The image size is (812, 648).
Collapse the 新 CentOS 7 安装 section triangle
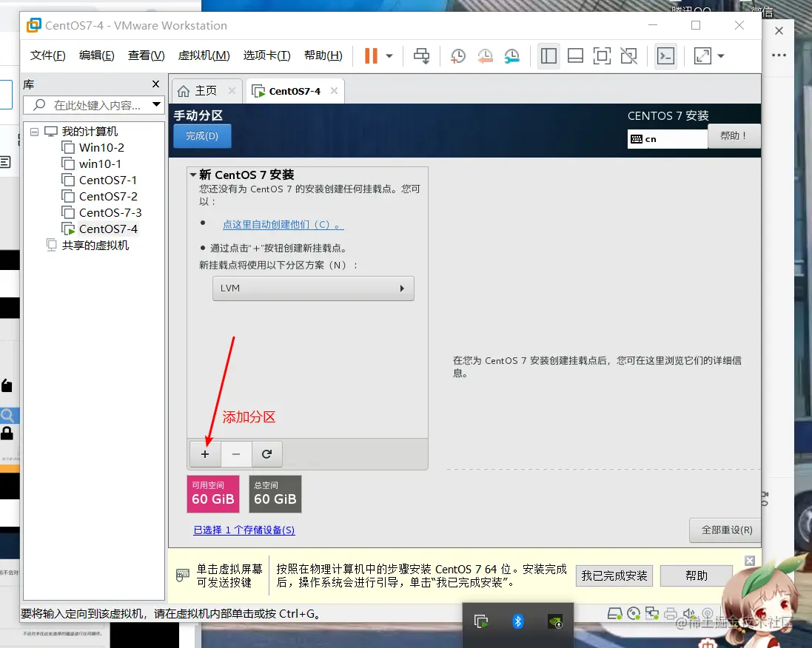(x=192, y=175)
